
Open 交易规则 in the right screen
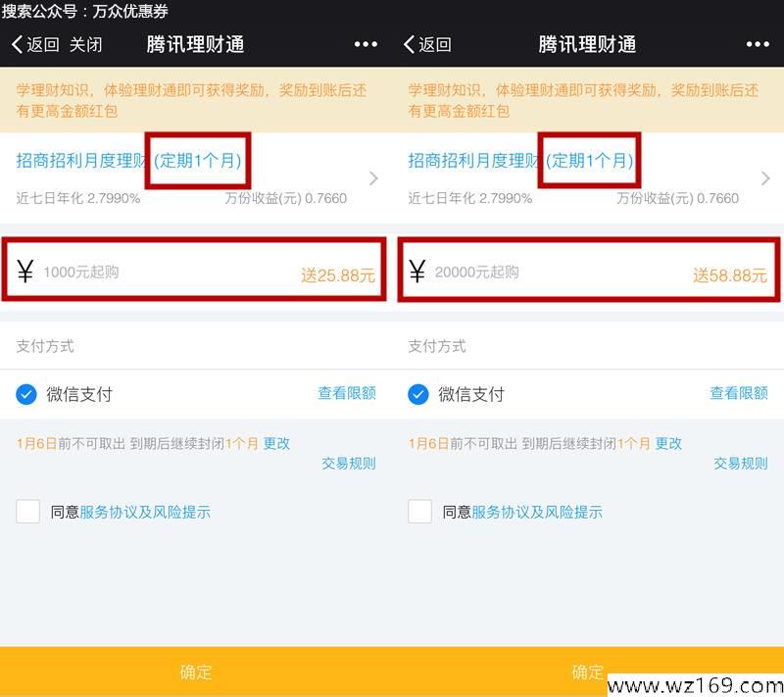point(741,464)
